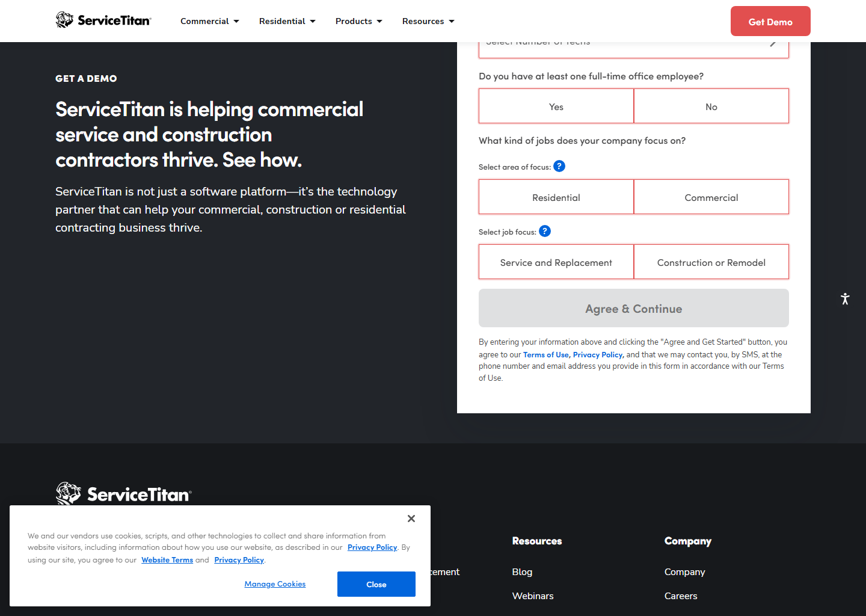Viewport: 866px width, 616px height.
Task: Click 'What kind of jobs' question text
Action: point(582,140)
